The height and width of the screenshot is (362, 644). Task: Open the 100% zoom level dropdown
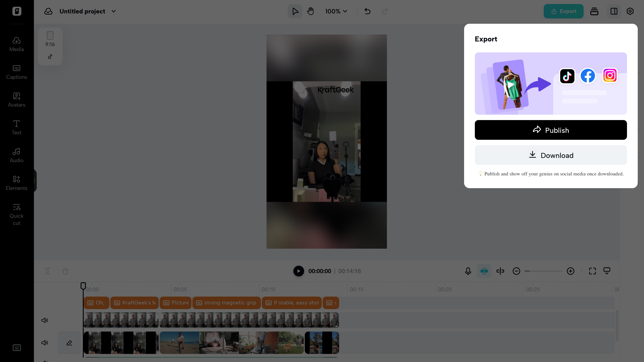(x=336, y=11)
